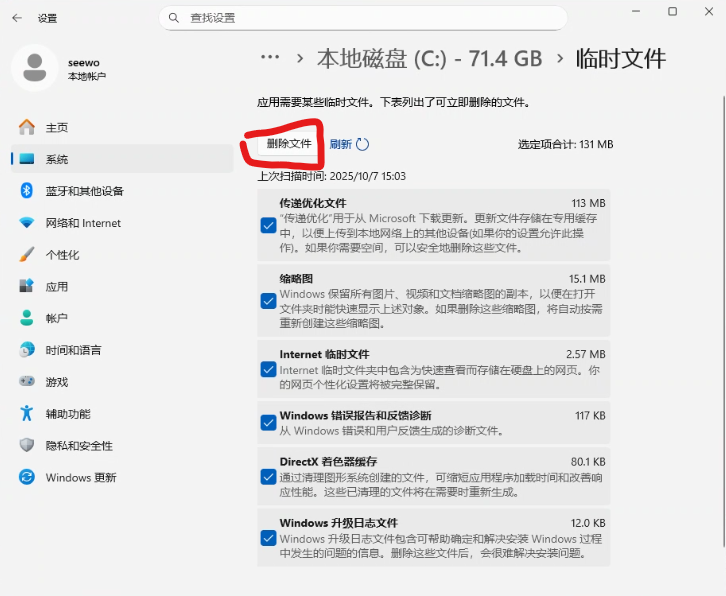Uncheck Windows 错误报告和反馈诊断 checkbox

269,423
